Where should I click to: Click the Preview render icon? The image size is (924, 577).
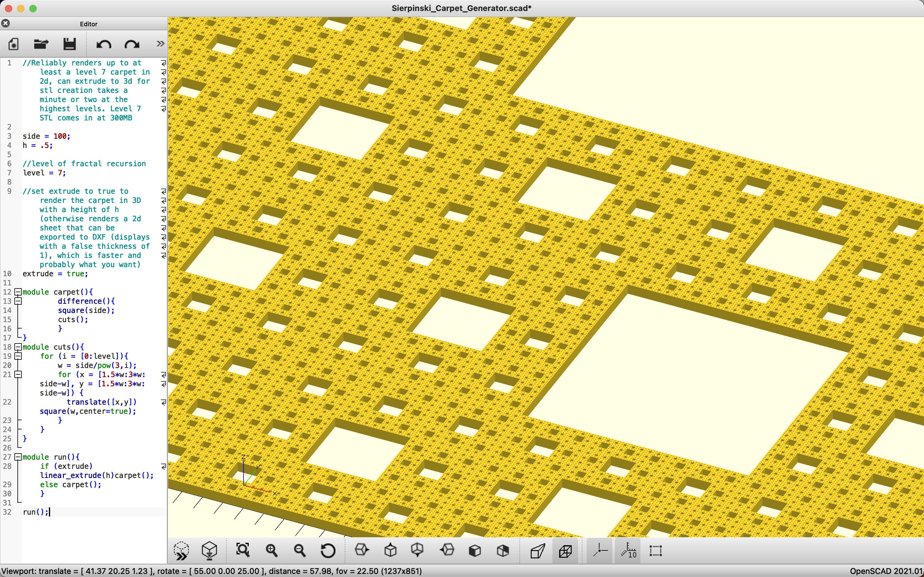[x=181, y=551]
